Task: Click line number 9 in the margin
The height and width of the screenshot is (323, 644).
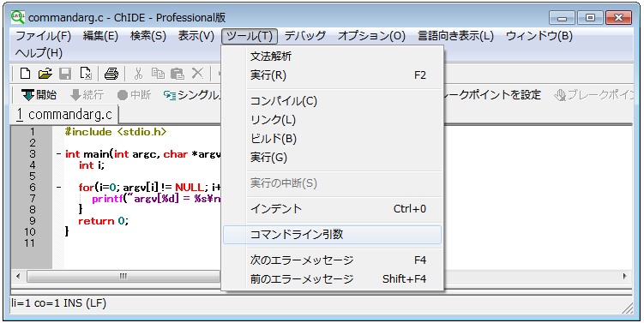Action: pyautogui.click(x=33, y=221)
